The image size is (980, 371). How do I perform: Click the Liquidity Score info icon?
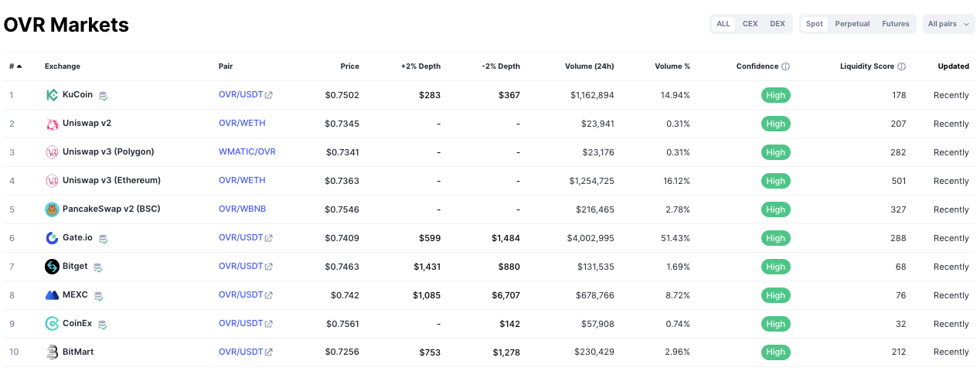click(x=901, y=66)
